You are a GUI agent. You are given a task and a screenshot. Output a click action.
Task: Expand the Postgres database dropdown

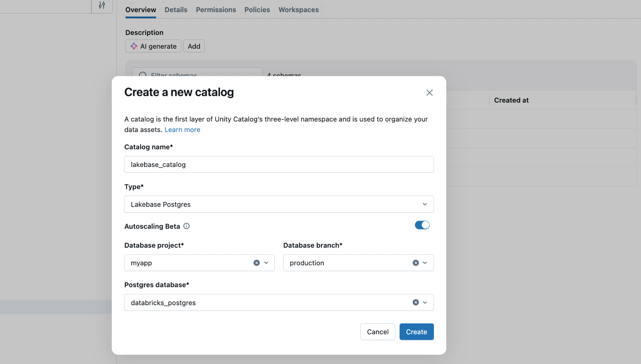click(425, 302)
